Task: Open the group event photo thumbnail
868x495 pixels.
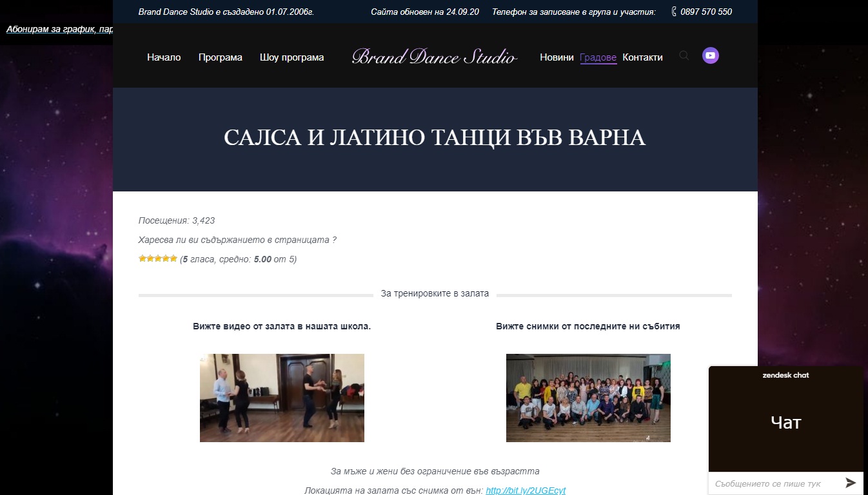Action: [x=588, y=398]
